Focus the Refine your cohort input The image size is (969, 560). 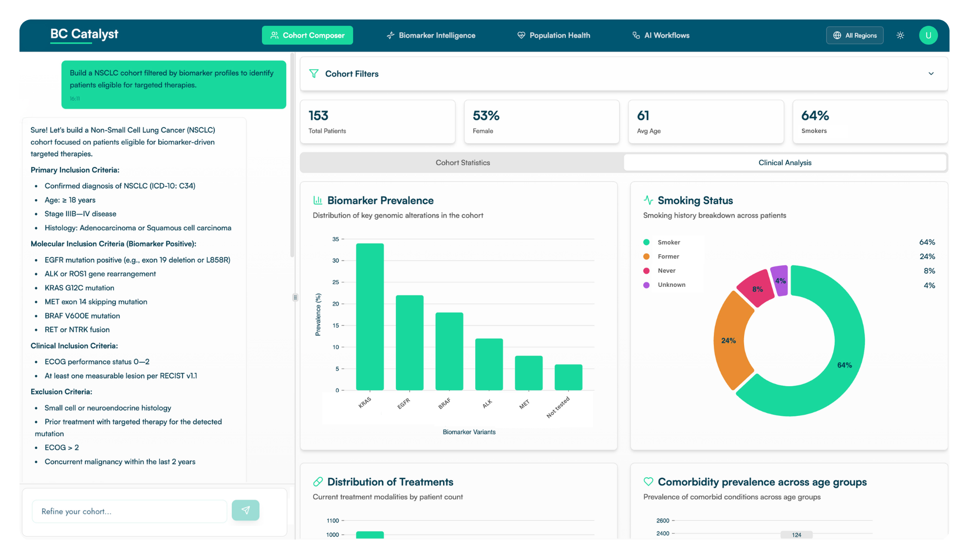click(x=129, y=511)
